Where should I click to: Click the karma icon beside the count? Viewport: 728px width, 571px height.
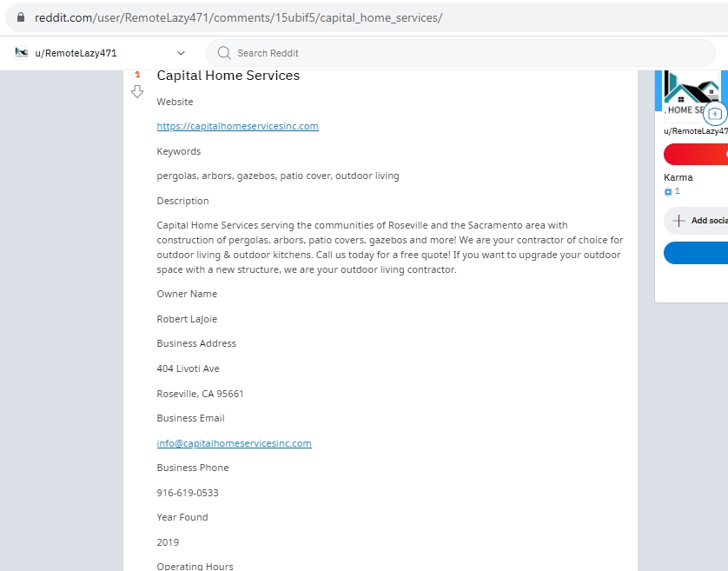[x=668, y=192]
